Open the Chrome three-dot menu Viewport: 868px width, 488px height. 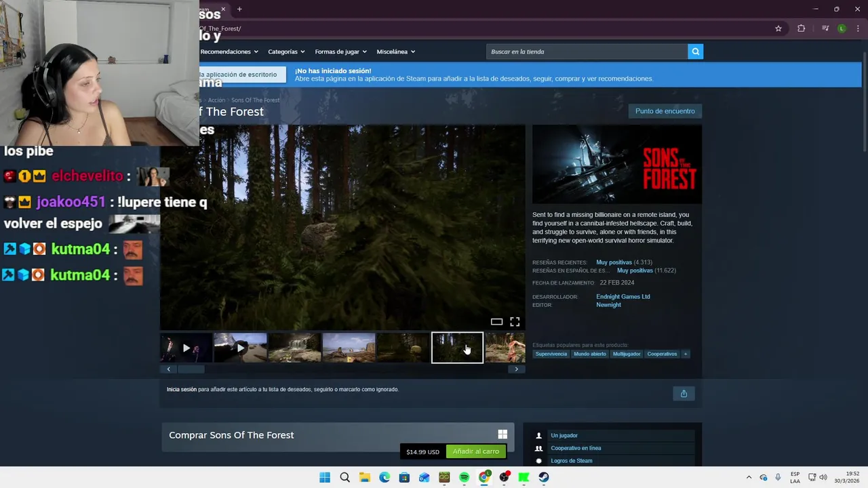click(x=858, y=28)
